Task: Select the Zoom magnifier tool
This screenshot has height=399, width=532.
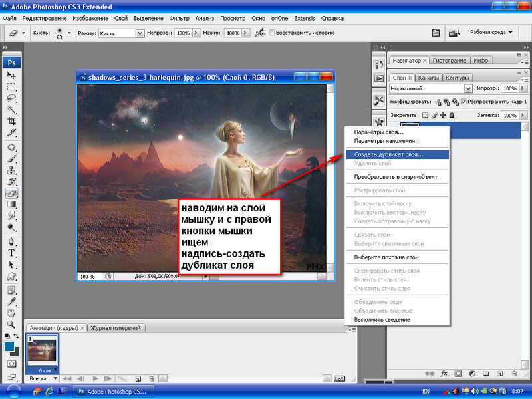Action: click(11, 324)
